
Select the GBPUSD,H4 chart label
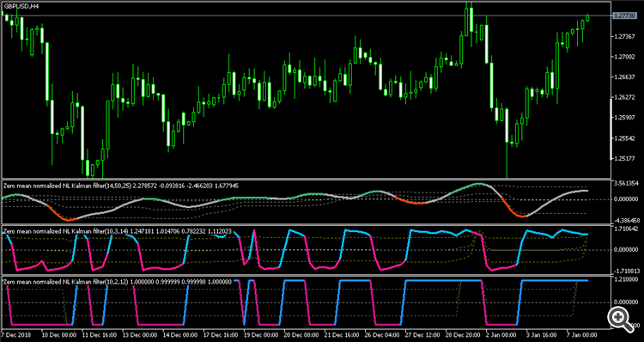tap(21, 7)
